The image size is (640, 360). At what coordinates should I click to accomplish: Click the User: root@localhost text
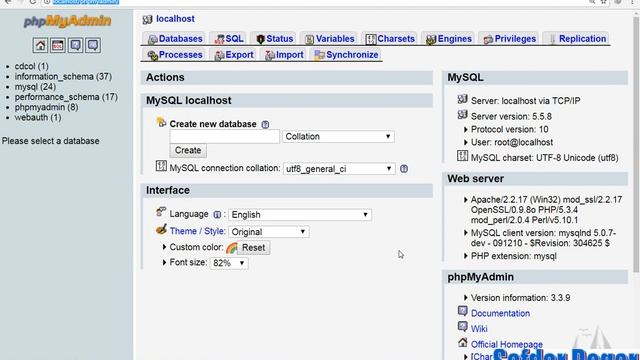[512, 142]
